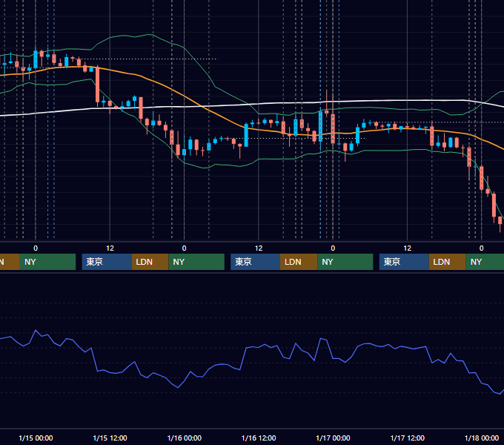
Task: Click the 1/15 12:00 time axis label
Action: 110,438
